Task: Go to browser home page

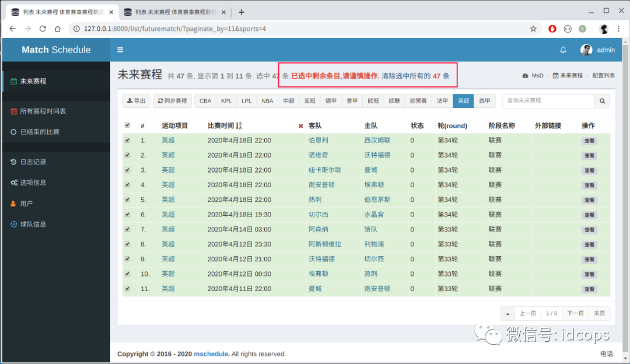Action: point(58,29)
